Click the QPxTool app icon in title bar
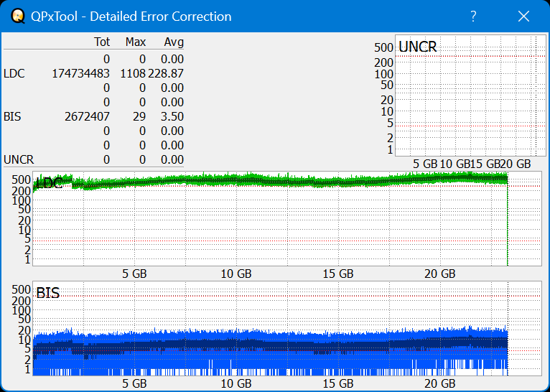 click(x=17, y=16)
